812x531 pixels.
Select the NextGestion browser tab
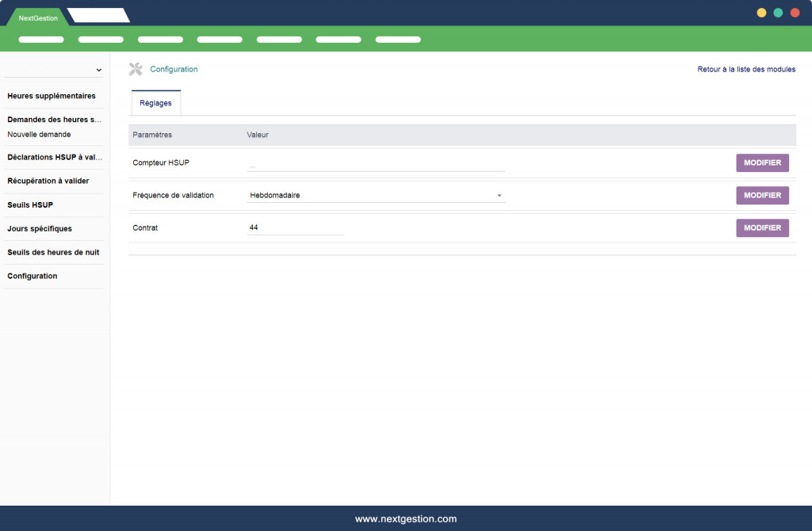tap(38, 17)
